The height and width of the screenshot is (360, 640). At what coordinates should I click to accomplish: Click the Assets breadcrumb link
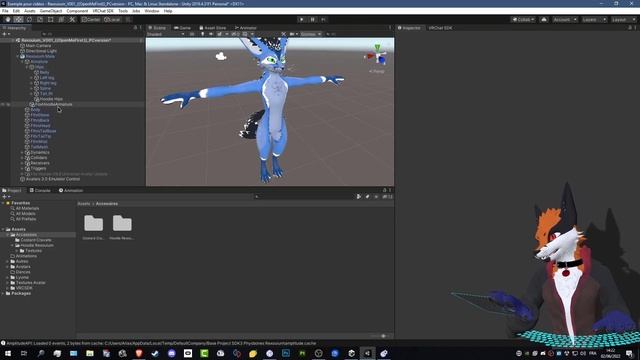click(x=84, y=203)
